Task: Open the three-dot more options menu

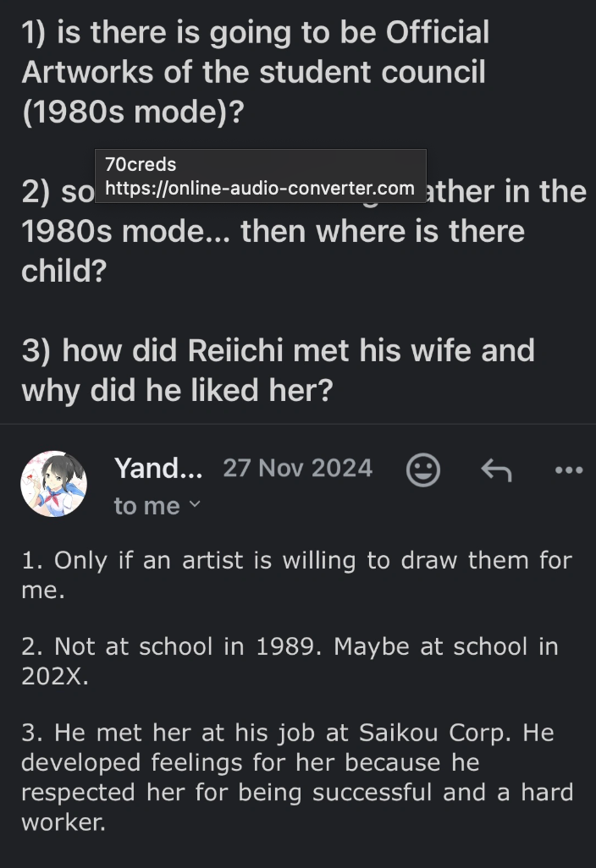Action: click(x=567, y=470)
